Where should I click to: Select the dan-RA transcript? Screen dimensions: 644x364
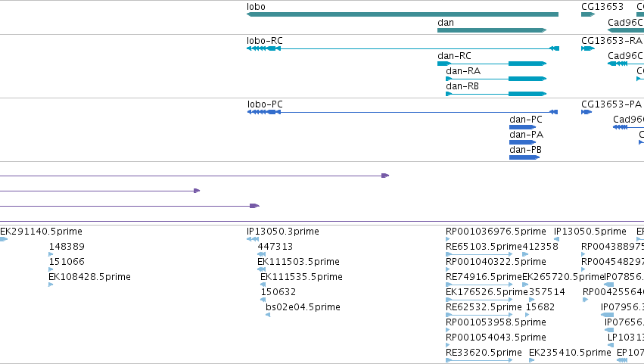click(x=496, y=79)
